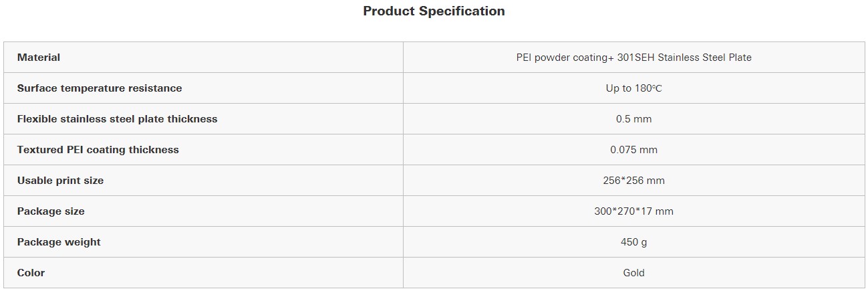The image size is (868, 297).
Task: Select the Package size label
Action: coord(51,211)
